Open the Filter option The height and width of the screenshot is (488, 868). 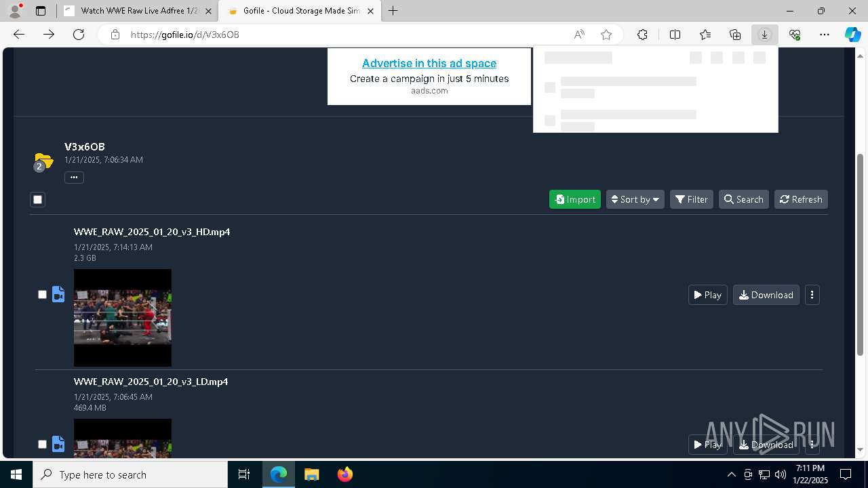click(x=692, y=199)
